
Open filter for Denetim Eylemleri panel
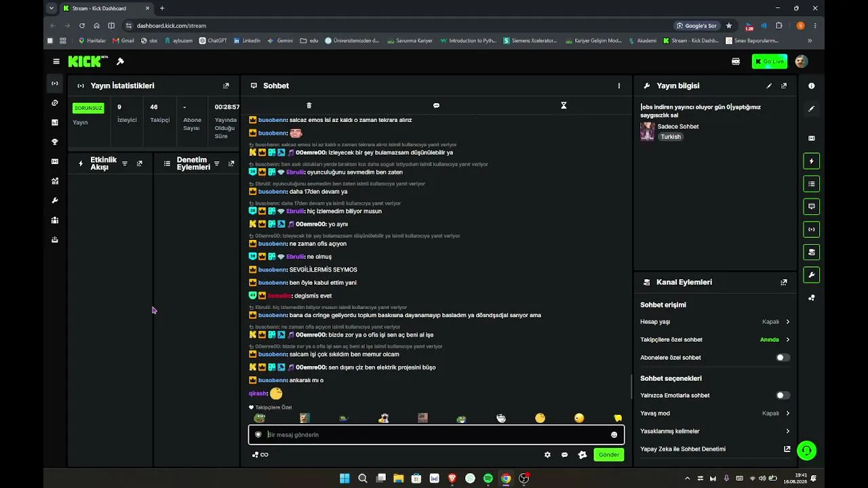pos(217,163)
